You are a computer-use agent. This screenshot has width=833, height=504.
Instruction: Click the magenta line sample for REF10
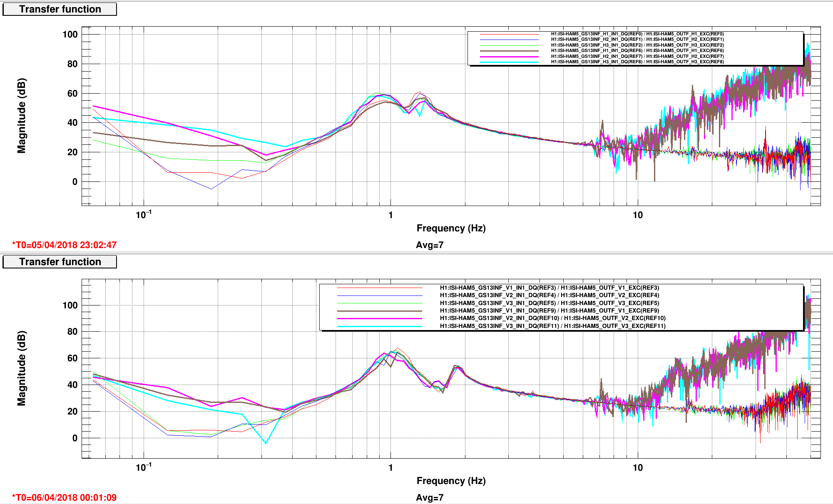click(380, 318)
